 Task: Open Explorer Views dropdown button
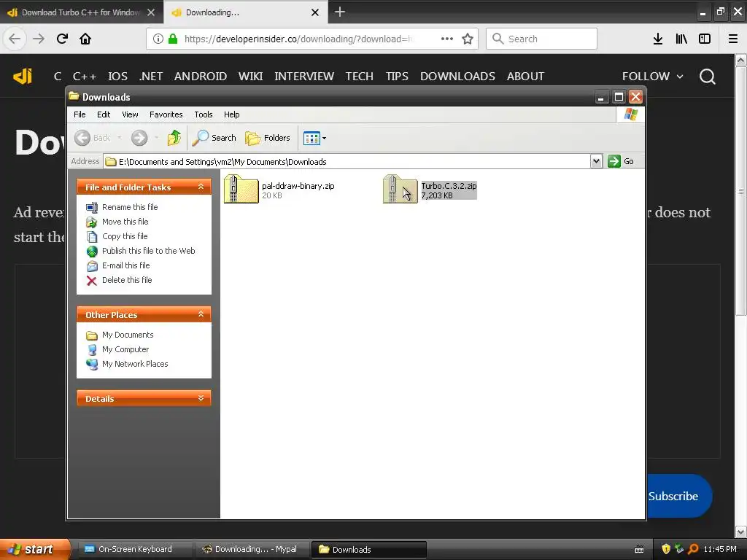click(x=314, y=138)
